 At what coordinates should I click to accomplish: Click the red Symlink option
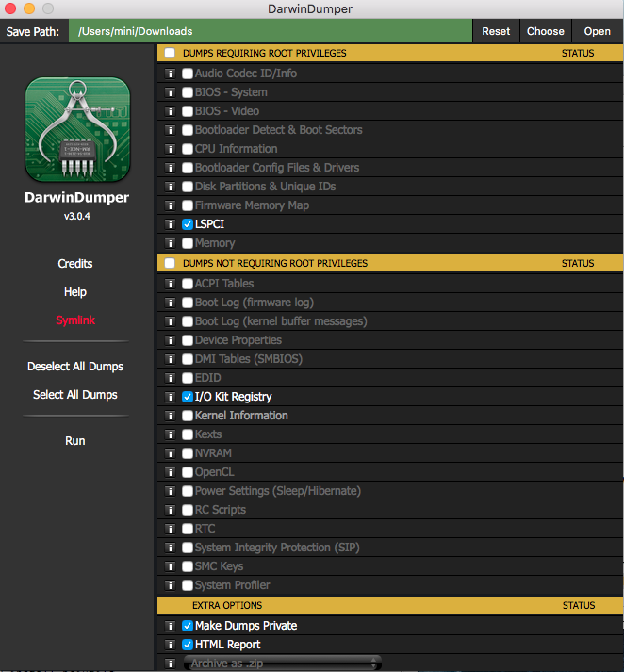[x=75, y=320]
